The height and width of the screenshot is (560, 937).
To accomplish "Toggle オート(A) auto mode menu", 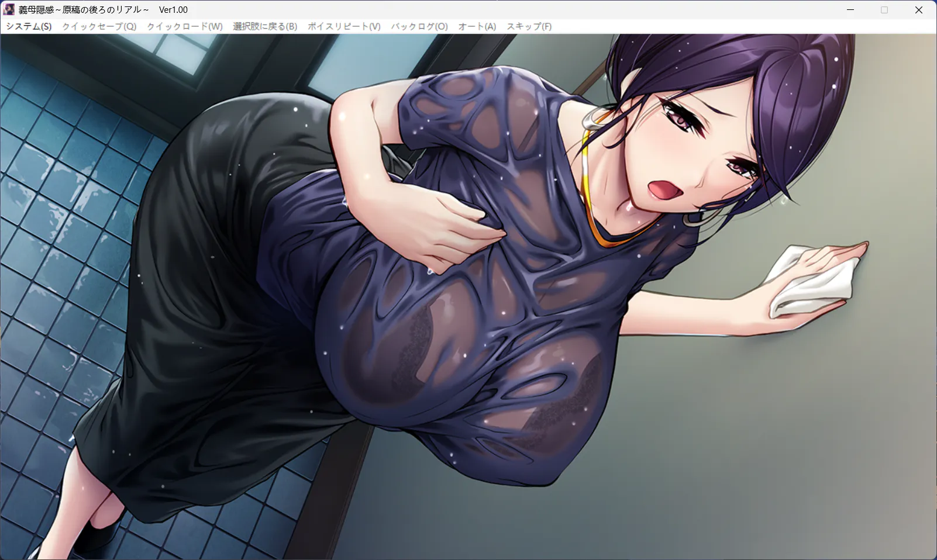I will click(477, 26).
